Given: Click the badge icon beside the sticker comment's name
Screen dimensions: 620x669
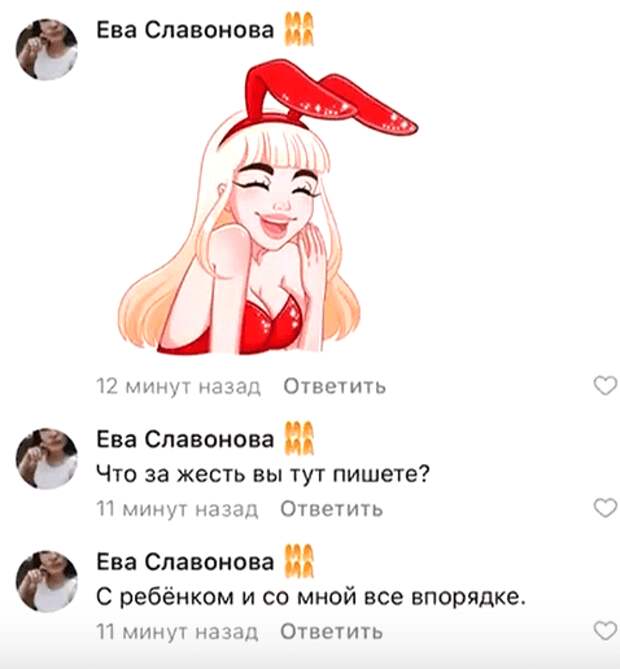Looking at the screenshot, I should pyautogui.click(x=299, y=29).
